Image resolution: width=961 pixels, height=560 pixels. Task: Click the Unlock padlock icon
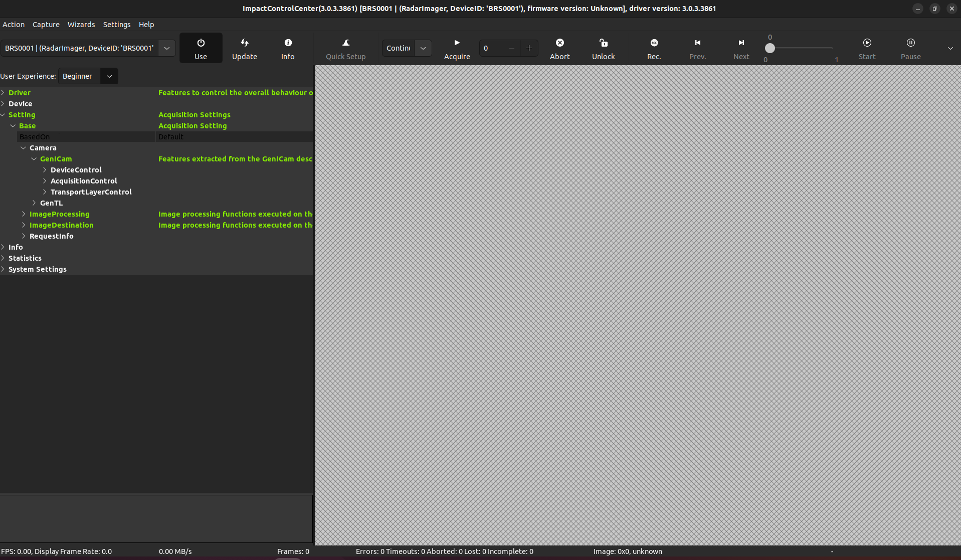(x=603, y=43)
